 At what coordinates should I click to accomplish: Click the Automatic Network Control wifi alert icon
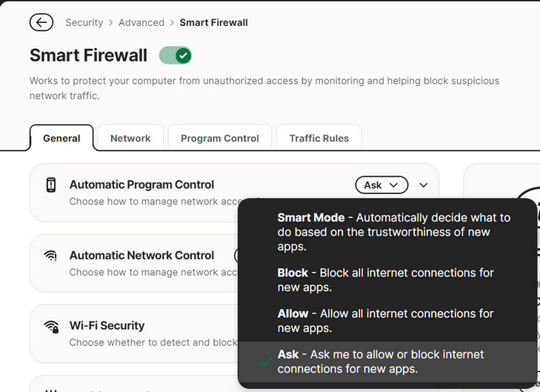pos(50,256)
